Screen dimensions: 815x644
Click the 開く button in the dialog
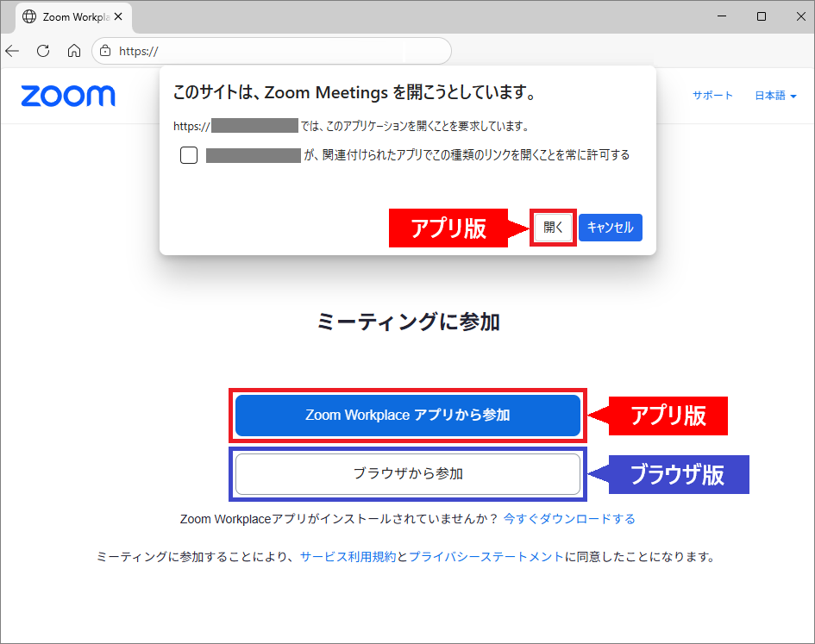[x=553, y=227]
